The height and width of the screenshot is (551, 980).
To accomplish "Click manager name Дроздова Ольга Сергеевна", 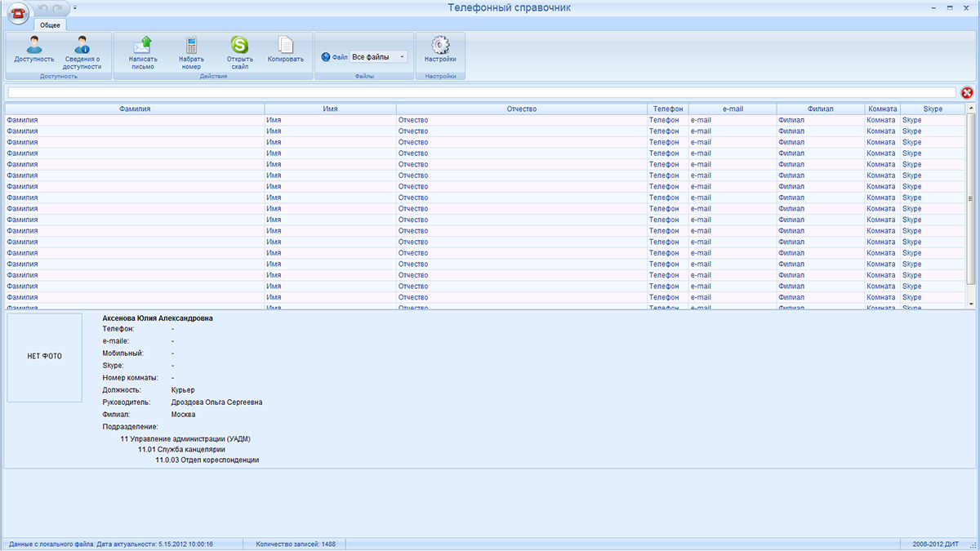I will point(216,402).
